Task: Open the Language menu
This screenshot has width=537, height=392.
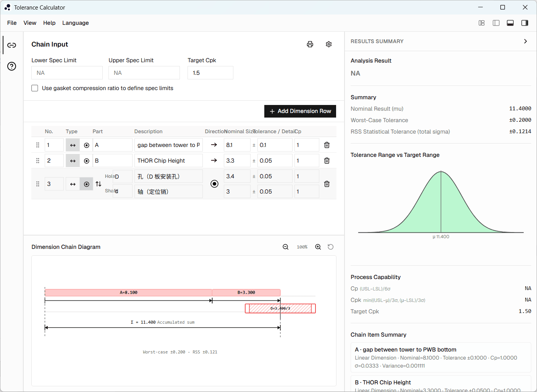Action: tap(76, 23)
